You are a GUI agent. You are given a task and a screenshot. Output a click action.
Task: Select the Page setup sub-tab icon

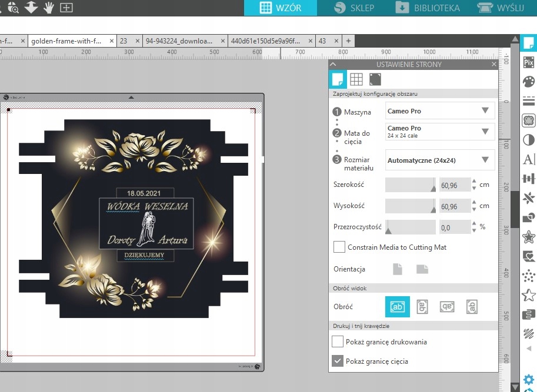[338, 79]
